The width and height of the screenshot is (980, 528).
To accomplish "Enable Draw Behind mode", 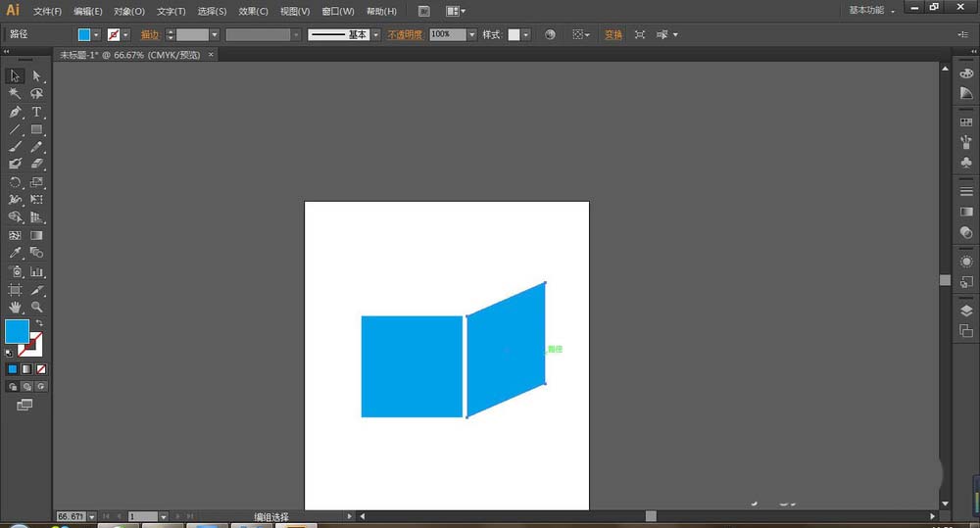I will coord(26,387).
